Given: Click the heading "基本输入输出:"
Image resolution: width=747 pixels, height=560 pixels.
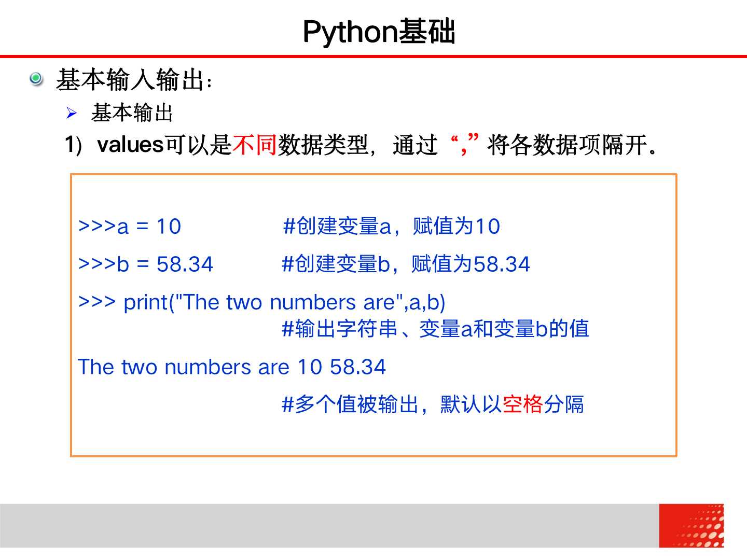Looking at the screenshot, I should coord(134,80).
